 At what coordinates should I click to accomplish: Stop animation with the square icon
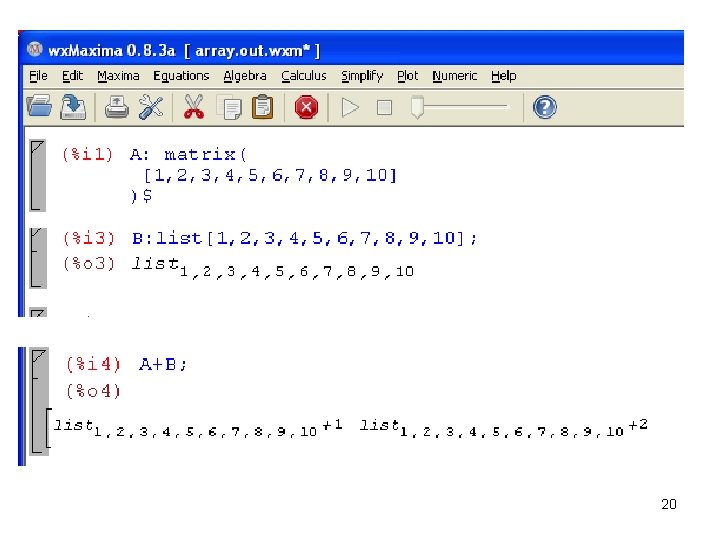(x=384, y=108)
